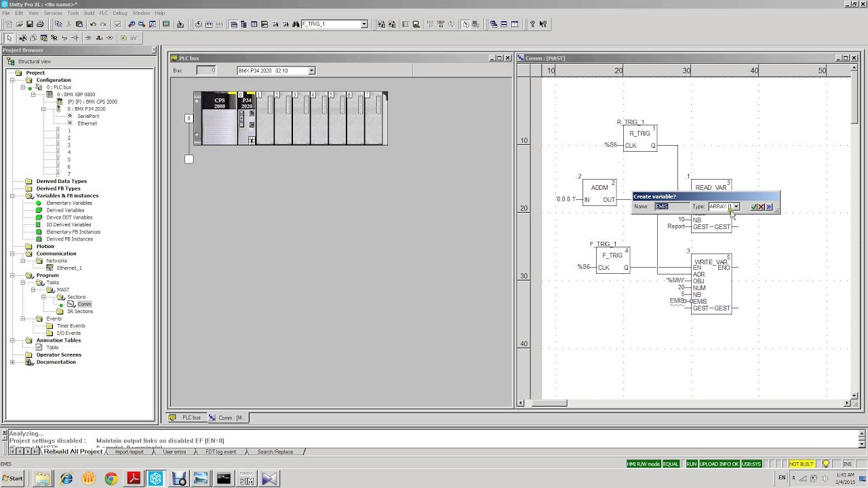The height and width of the screenshot is (488, 868).
Task: Click the Help question mark icon
Action: [x=532, y=24]
